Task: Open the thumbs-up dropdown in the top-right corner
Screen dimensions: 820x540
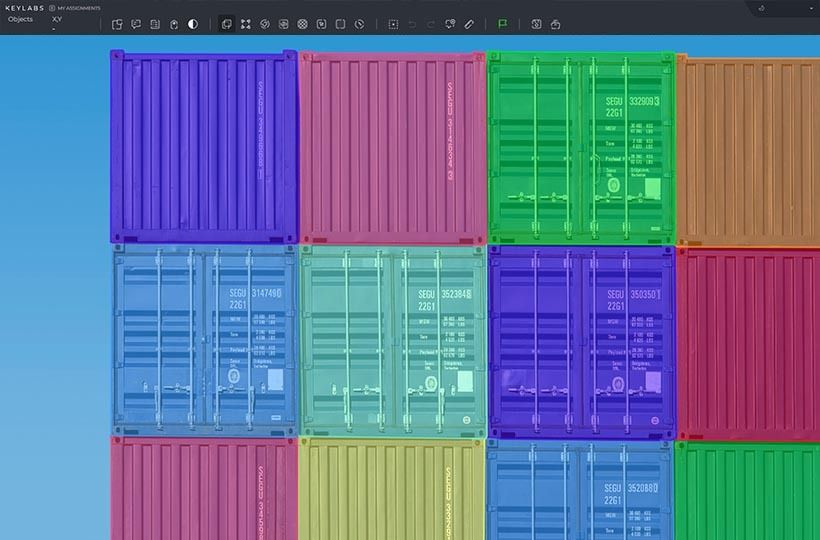Action: tap(762, 8)
